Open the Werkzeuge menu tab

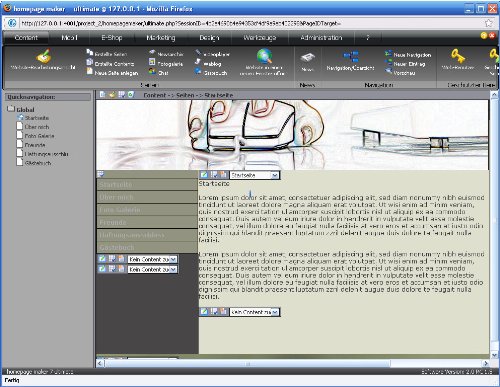click(260, 38)
